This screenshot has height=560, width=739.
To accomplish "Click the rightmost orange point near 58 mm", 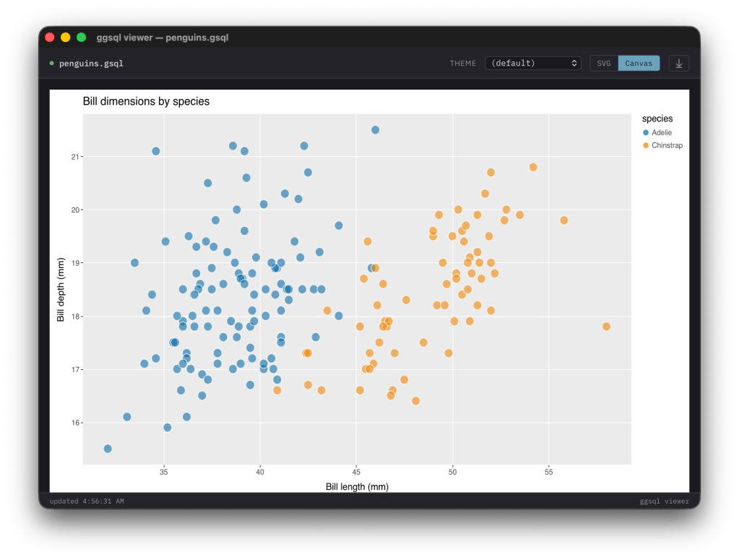I will point(606,327).
